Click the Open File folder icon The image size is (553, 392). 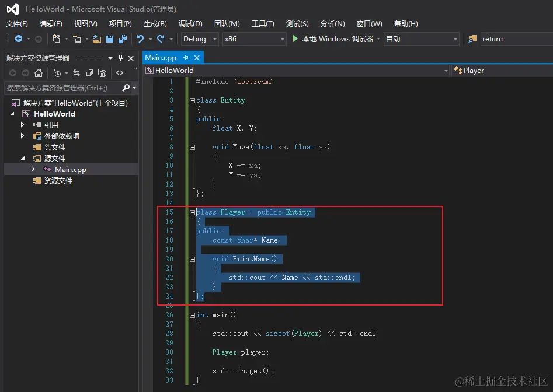coord(97,38)
